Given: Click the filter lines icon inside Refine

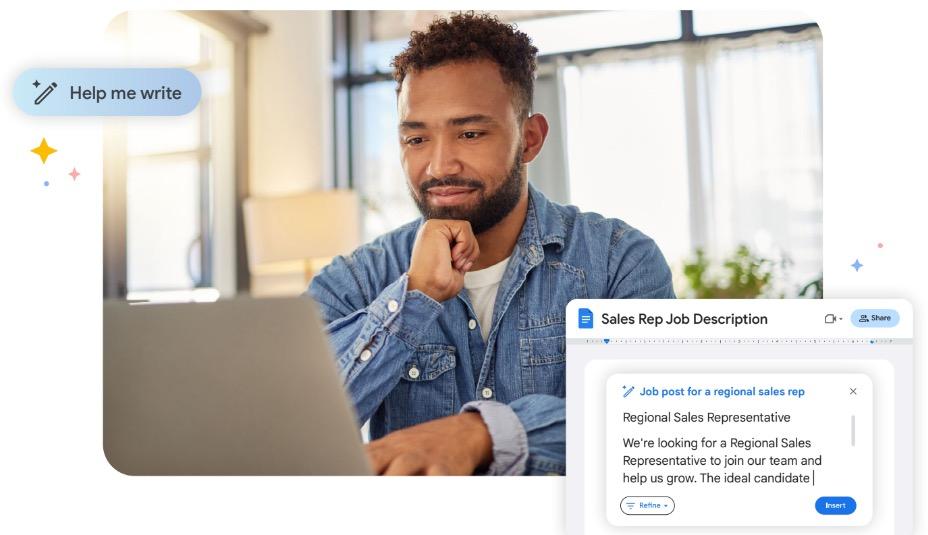Looking at the screenshot, I should (x=630, y=505).
